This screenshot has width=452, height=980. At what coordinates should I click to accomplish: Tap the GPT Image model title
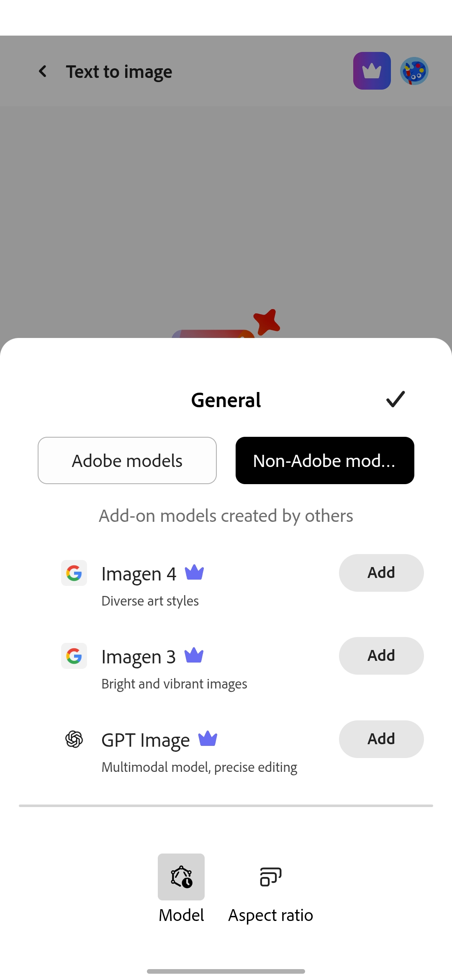[x=146, y=740]
